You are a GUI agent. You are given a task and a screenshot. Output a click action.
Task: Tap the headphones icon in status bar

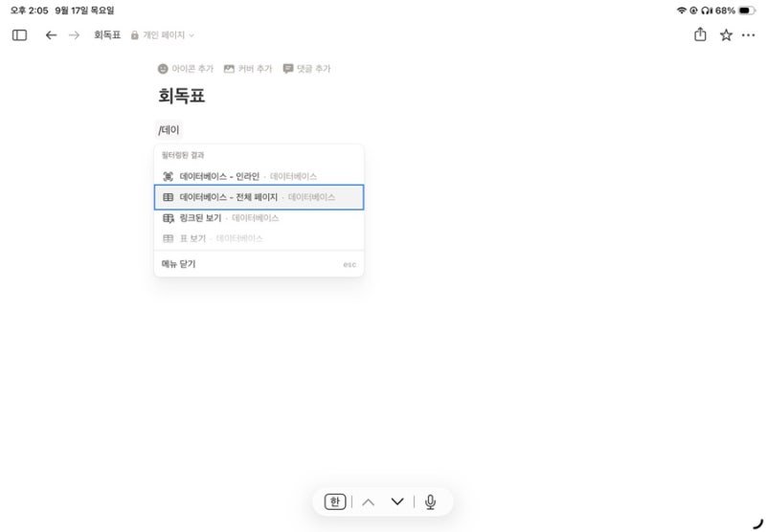(x=707, y=11)
